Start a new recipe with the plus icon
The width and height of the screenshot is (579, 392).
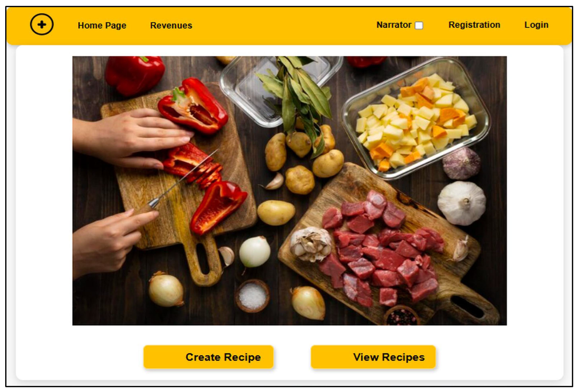(x=42, y=24)
